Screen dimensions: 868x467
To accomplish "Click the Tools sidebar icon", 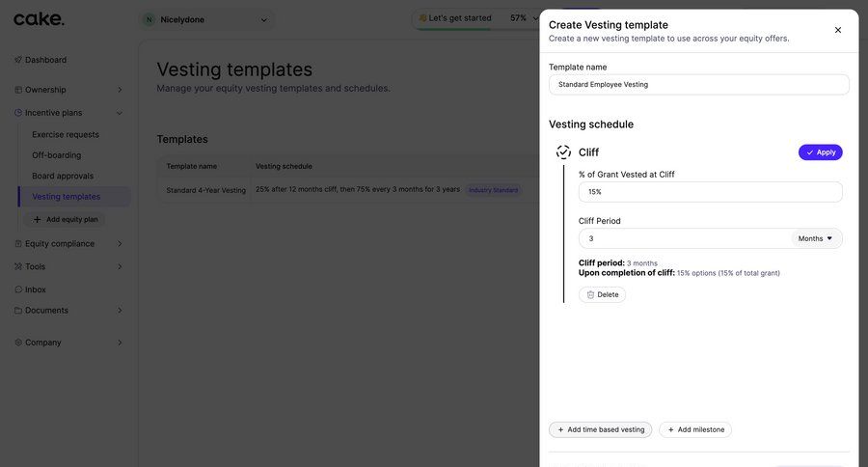I will point(18,266).
